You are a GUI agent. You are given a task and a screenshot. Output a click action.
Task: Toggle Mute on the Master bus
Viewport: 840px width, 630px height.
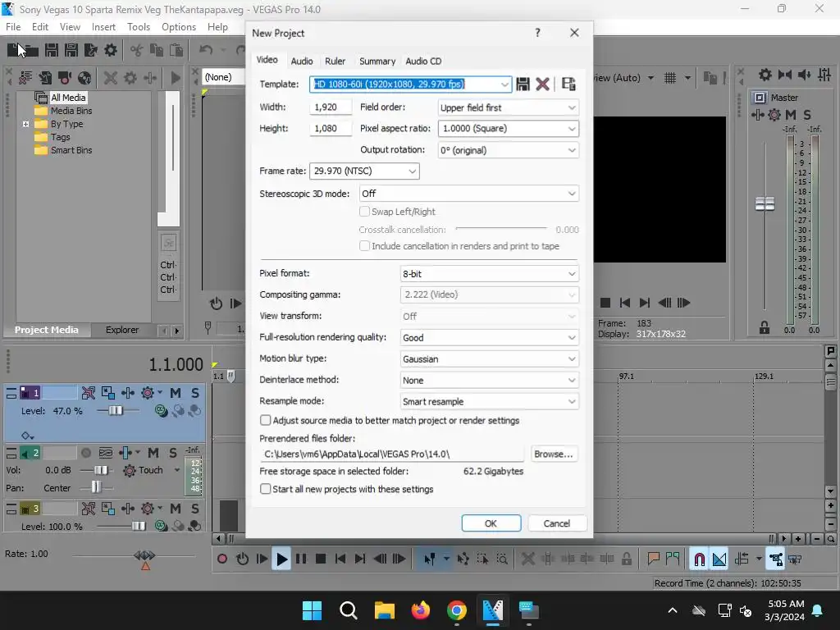[791, 115]
